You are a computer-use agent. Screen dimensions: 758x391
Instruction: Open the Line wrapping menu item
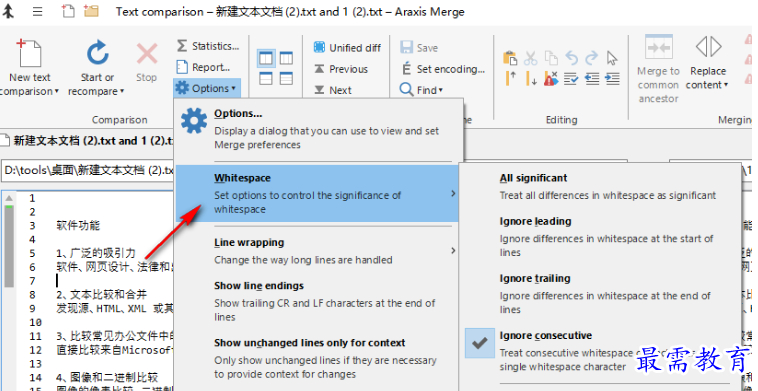tap(317, 250)
